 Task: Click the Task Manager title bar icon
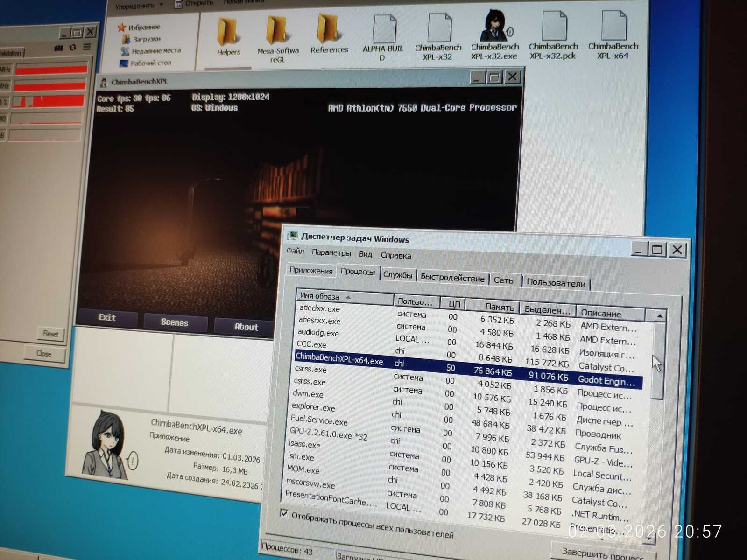pyautogui.click(x=293, y=235)
